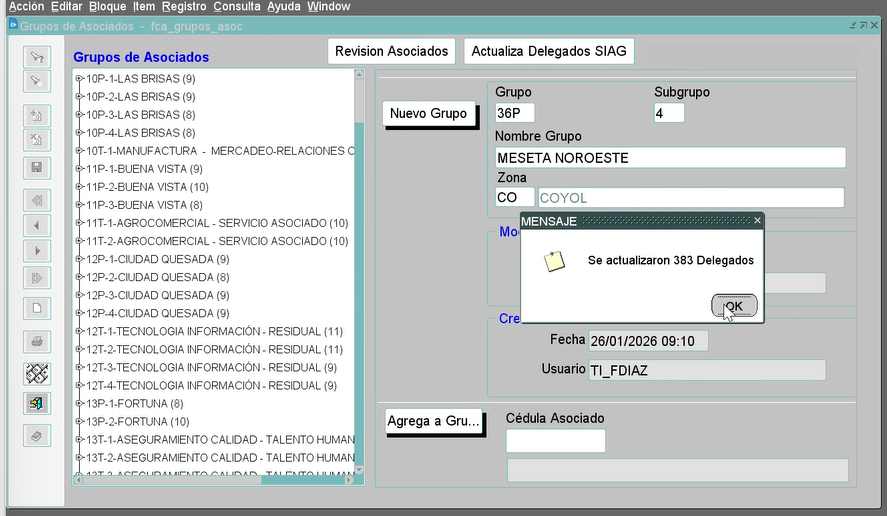
Task: Jump to last record with double-right arrow
Action: (37, 277)
